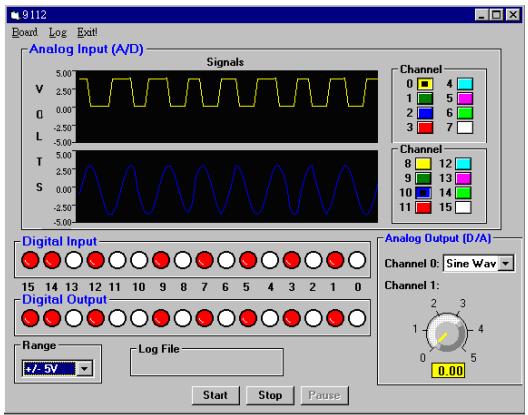Click the Log File text field

coord(207,363)
